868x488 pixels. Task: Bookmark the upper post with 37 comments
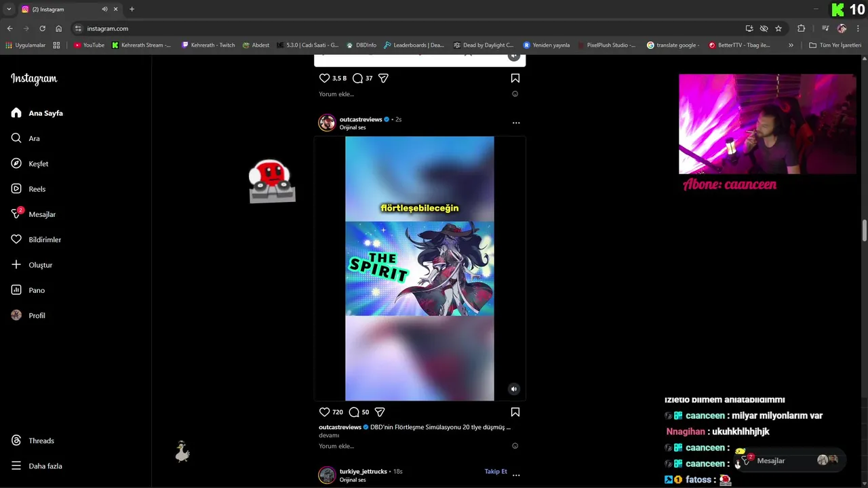[515, 78]
